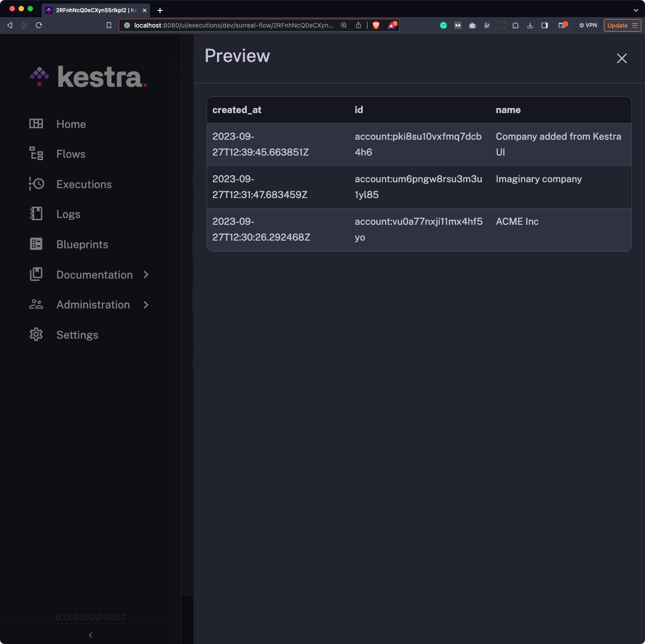The width and height of the screenshot is (645, 644).
Task: Reload the page in browser
Action: [39, 25]
